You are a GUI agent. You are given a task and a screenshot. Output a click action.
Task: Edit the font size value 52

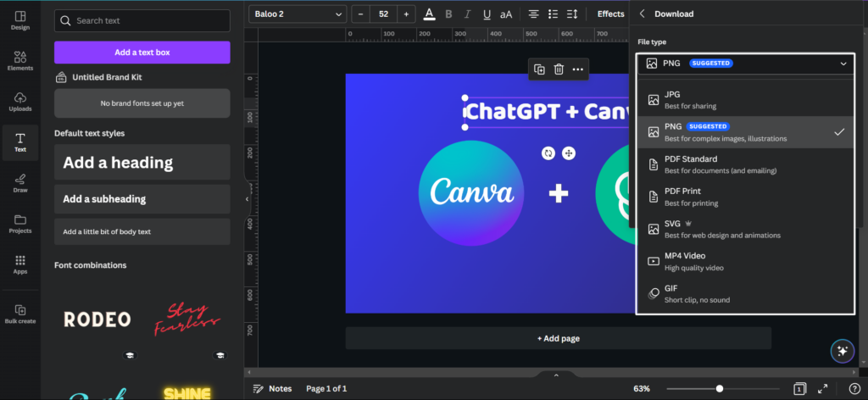pos(384,14)
